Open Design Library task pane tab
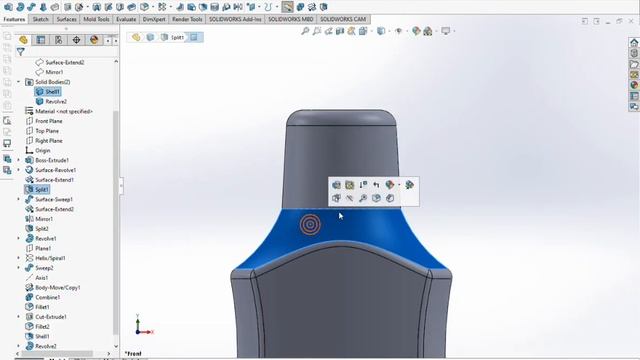 [x=633, y=53]
